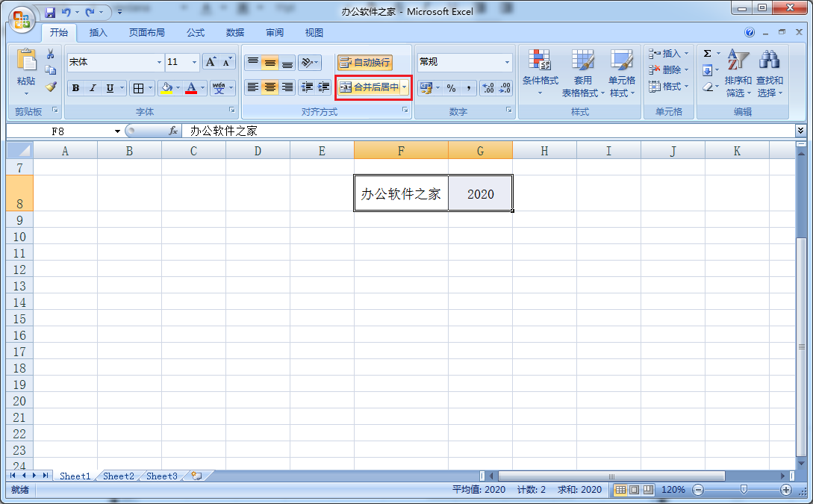
Task: Open 排序和筛选 sort and filter
Action: tap(738, 72)
